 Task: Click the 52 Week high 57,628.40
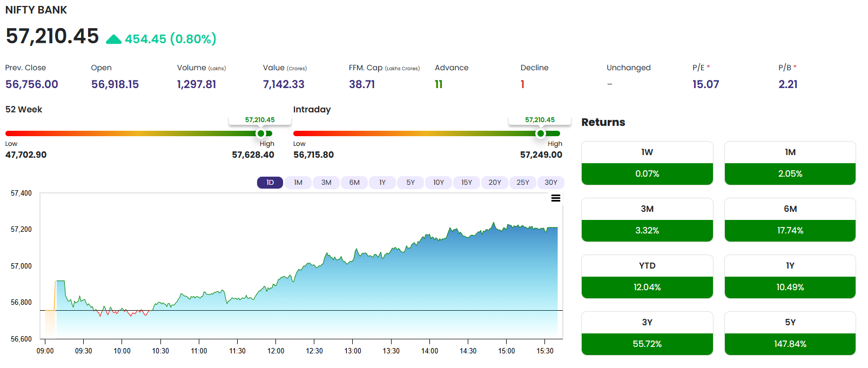click(x=253, y=155)
